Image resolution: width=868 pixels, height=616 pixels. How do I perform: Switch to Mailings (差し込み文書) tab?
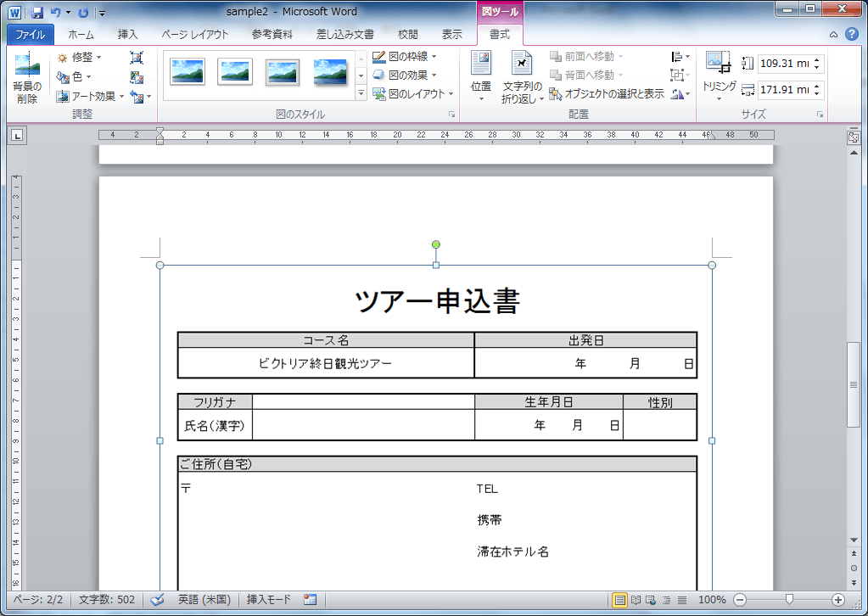pyautogui.click(x=344, y=34)
